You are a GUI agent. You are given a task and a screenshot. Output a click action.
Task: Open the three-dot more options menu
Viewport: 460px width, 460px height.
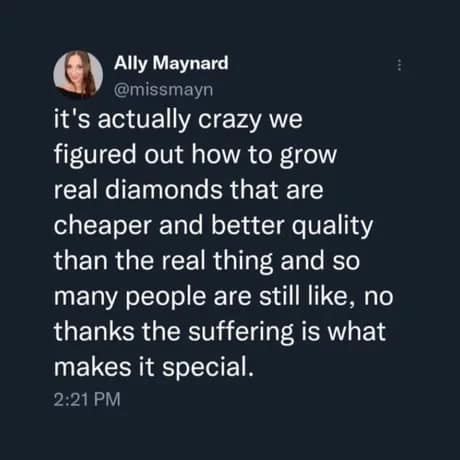[399, 65]
